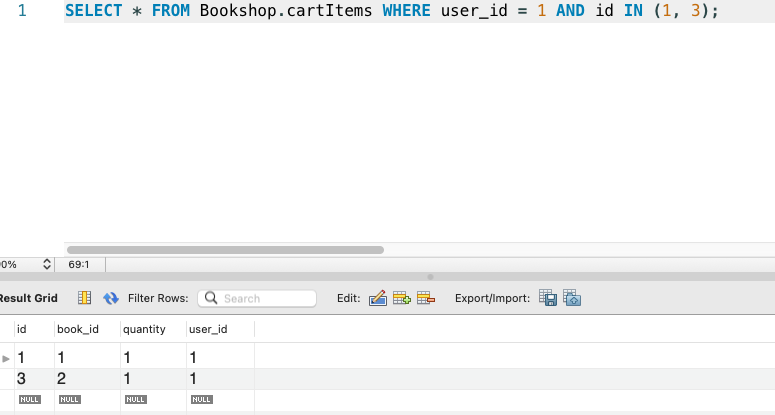This screenshot has height=415, width=775.
Task: Click on Bookshop.cartItems in the SQL query
Action: (286, 10)
